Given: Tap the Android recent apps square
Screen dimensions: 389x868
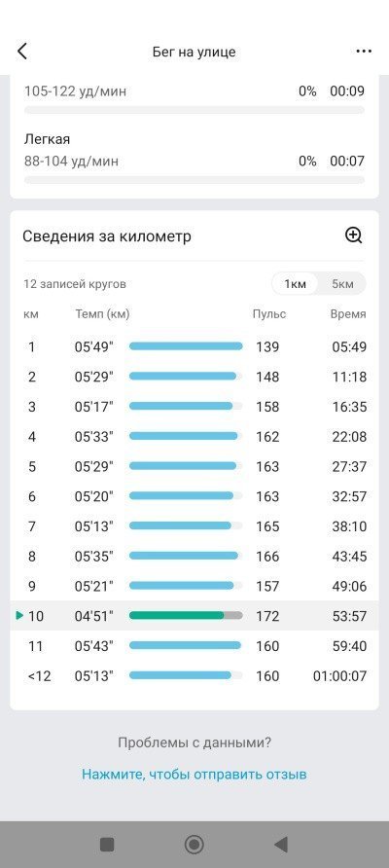Looking at the screenshot, I should [x=107, y=845].
